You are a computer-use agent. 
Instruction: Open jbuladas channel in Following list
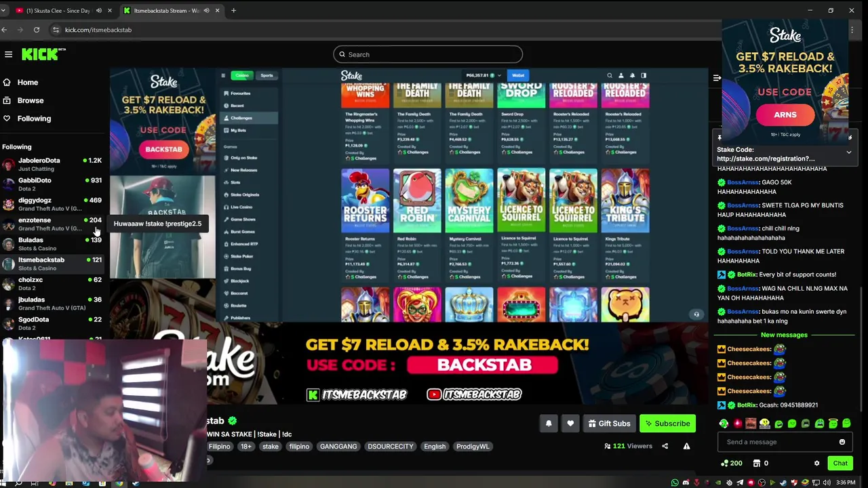pyautogui.click(x=52, y=304)
